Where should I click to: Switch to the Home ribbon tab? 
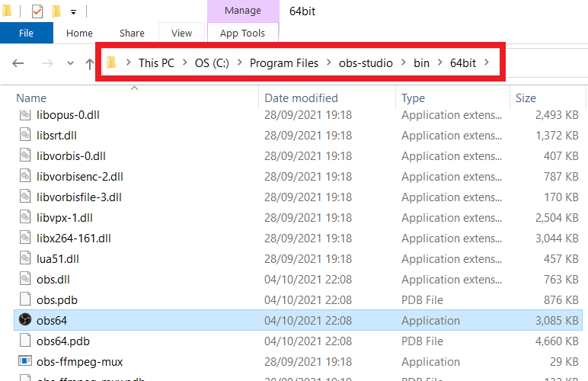(x=79, y=33)
